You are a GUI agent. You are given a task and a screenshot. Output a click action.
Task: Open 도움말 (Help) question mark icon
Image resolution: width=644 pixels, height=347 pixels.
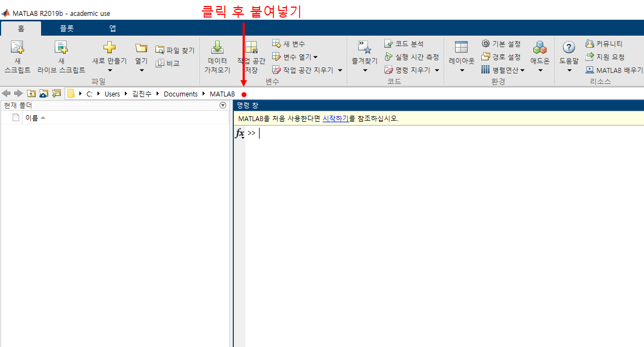(569, 47)
